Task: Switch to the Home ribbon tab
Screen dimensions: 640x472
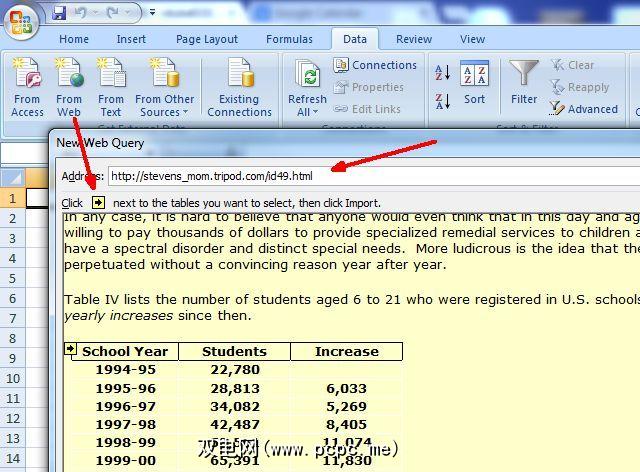Action: (74, 39)
